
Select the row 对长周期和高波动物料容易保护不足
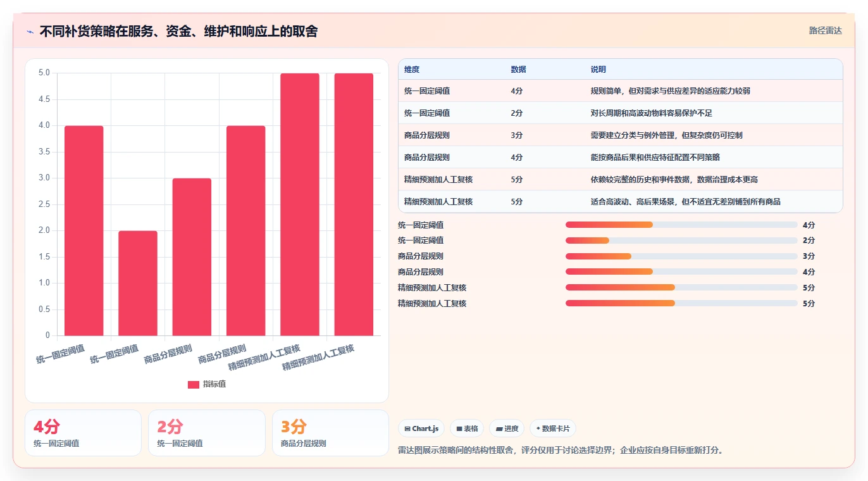(x=620, y=113)
